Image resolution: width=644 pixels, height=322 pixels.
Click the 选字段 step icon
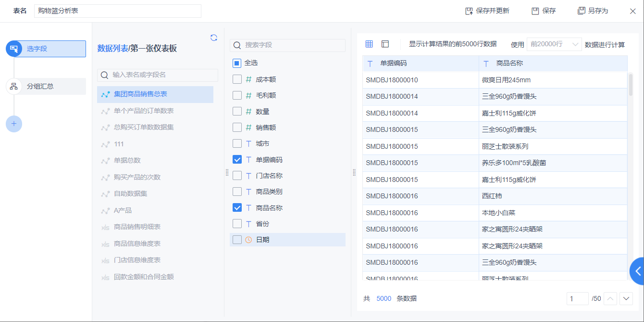[x=14, y=49]
